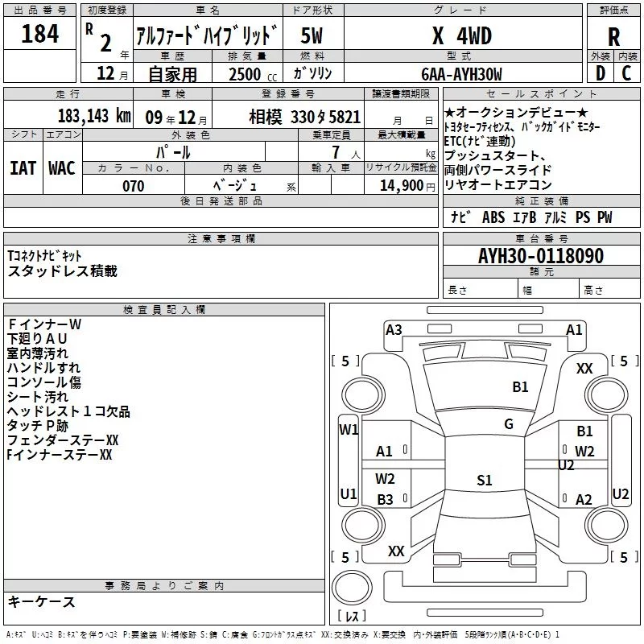Viewport: 644px width, 644px height.
Task: Click the first registration year R 2
Action: pos(99,38)
